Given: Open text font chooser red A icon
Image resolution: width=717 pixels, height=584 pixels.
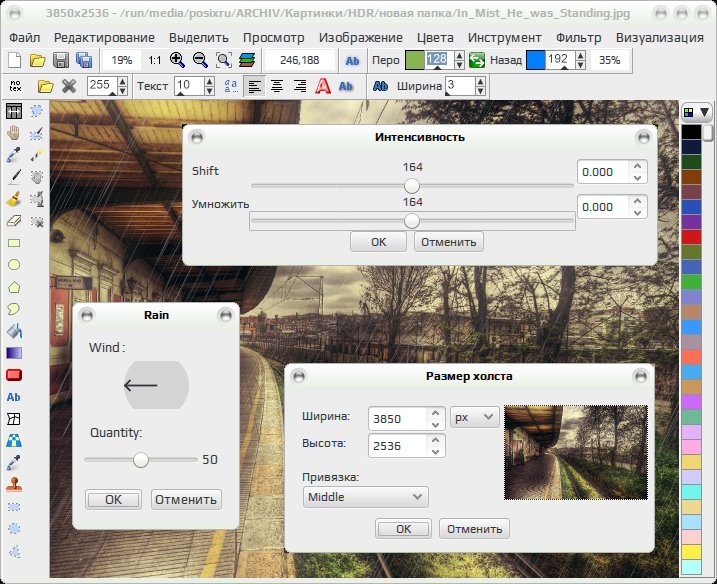Looking at the screenshot, I should coord(323,86).
